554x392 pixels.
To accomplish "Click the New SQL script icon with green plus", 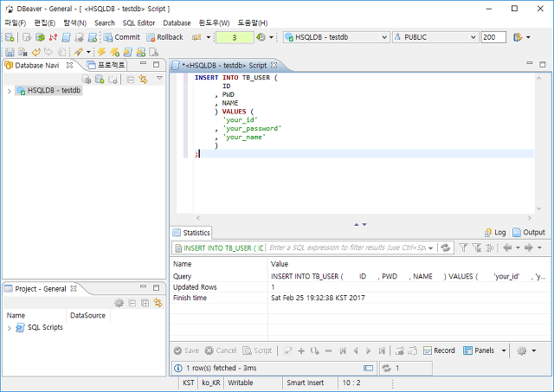I will pyautogui.click(x=93, y=37).
